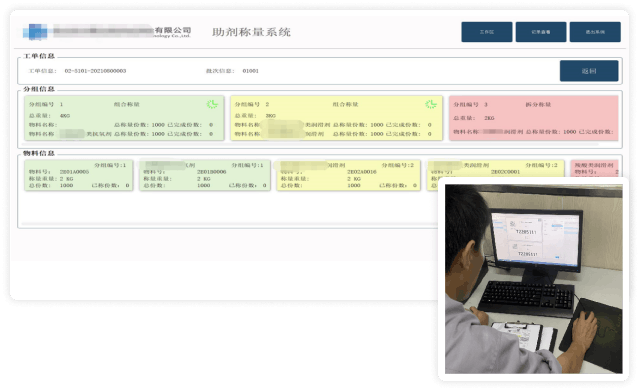
Task: Select yellow material card 2E02A0016 in group 2
Action: [348, 175]
